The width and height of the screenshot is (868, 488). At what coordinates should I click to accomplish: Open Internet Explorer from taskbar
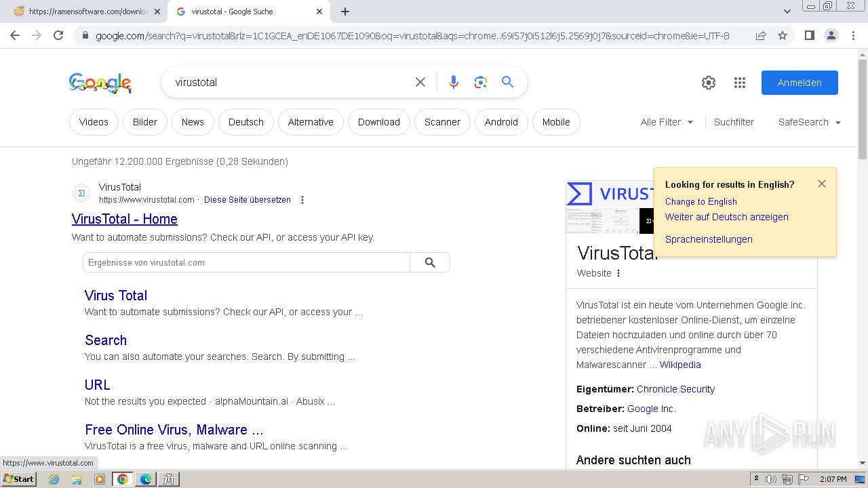(54, 479)
